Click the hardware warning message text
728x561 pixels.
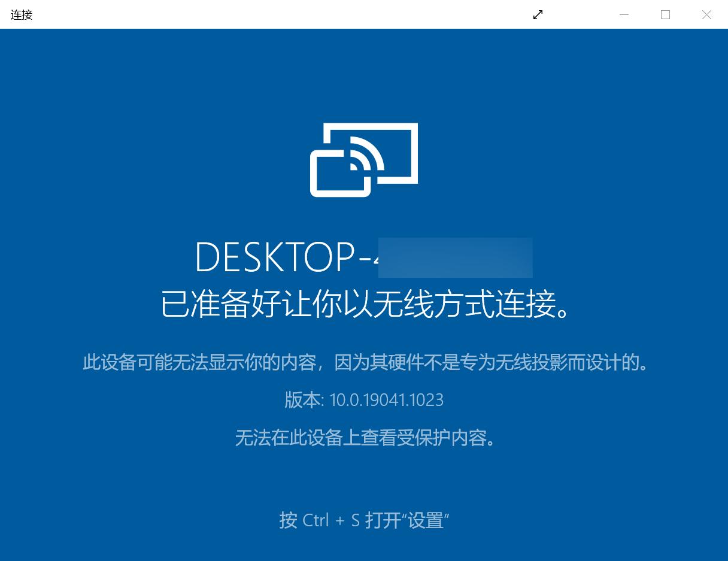[x=364, y=363]
